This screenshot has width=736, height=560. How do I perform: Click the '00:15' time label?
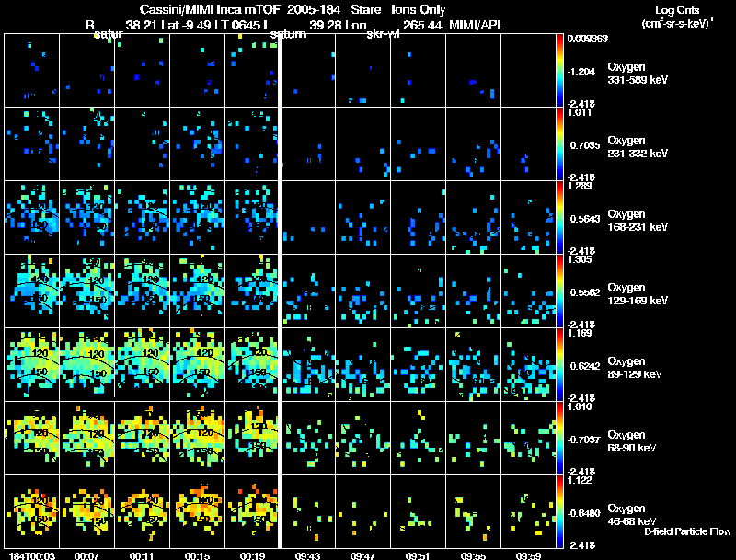[x=197, y=555]
